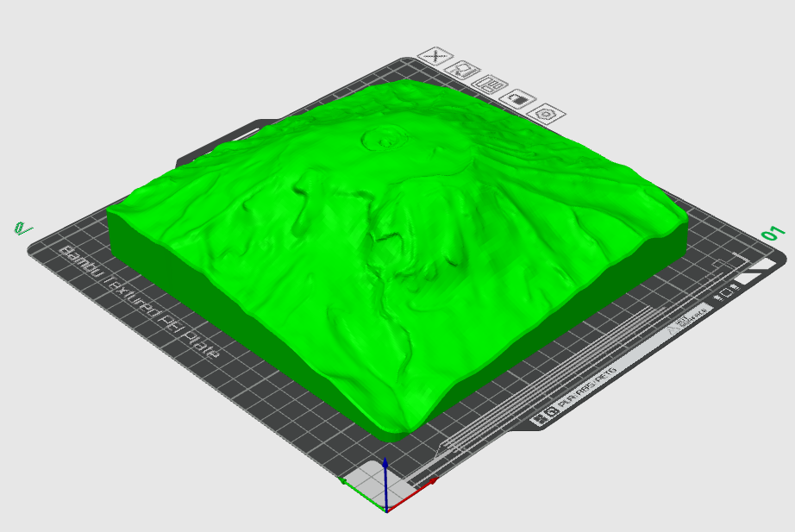This screenshot has height=532, width=795.
Task: Select plate label 01
Action: tap(773, 235)
